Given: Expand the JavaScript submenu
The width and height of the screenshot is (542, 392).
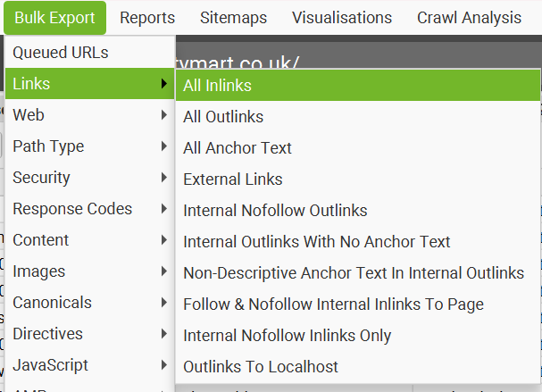Looking at the screenshot, I should (89, 365).
